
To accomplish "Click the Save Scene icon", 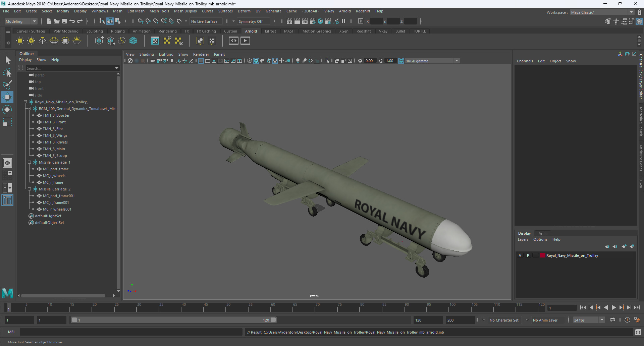I will tap(64, 21).
